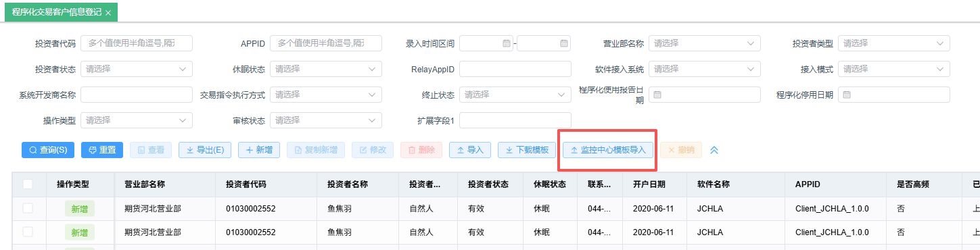Open the 投资者类型 dropdown

[x=894, y=43]
